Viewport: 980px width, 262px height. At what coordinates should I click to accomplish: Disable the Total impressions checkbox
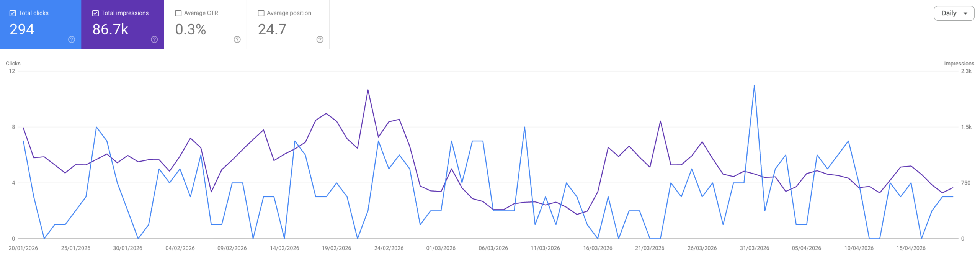tap(95, 13)
